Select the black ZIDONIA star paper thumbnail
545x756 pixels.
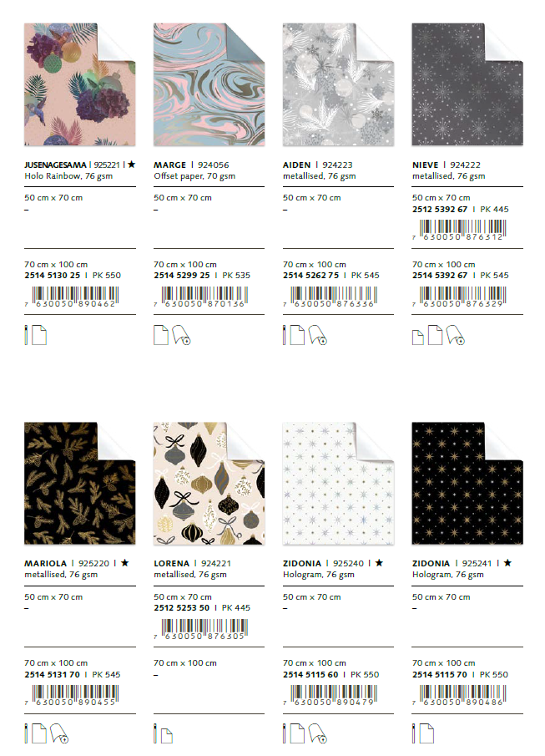pos(467,484)
